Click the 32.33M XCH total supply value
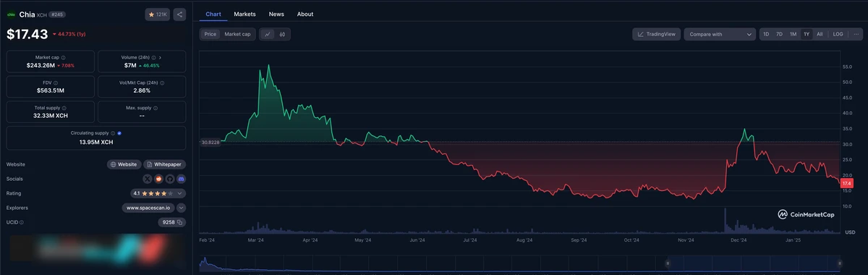 (x=51, y=116)
